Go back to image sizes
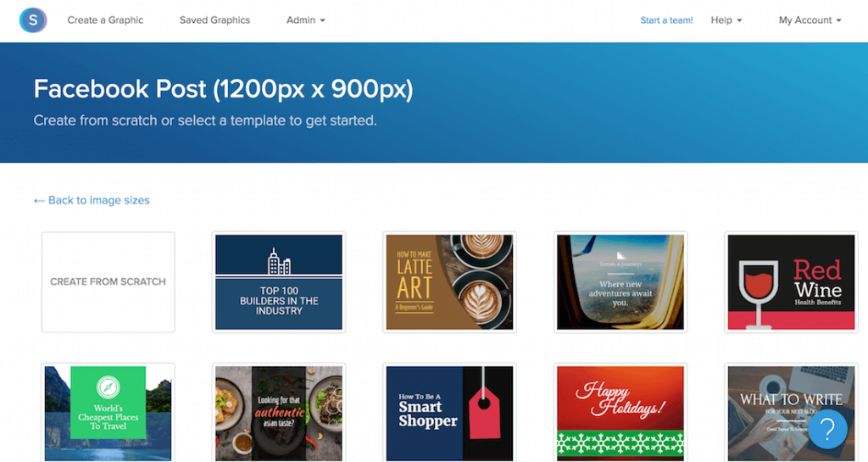868x462 pixels. tap(92, 200)
